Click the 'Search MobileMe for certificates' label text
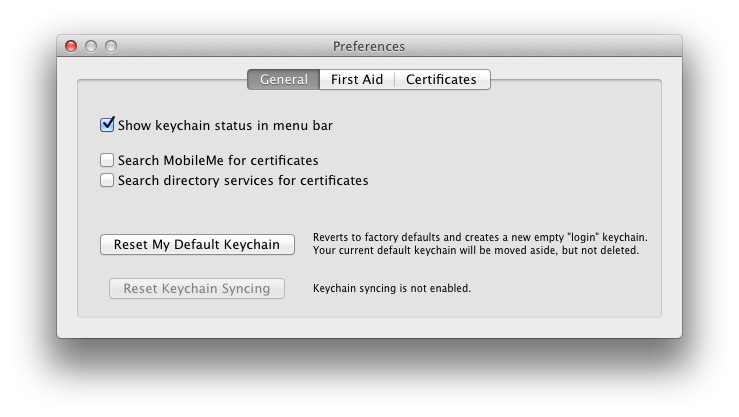739x417 pixels. 218,160
